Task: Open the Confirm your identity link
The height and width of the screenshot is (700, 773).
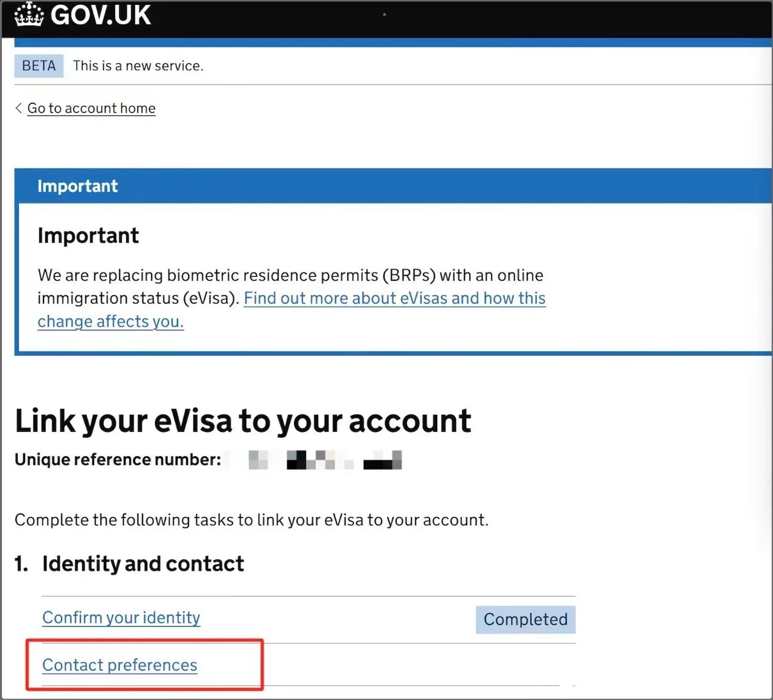Action: click(x=121, y=618)
